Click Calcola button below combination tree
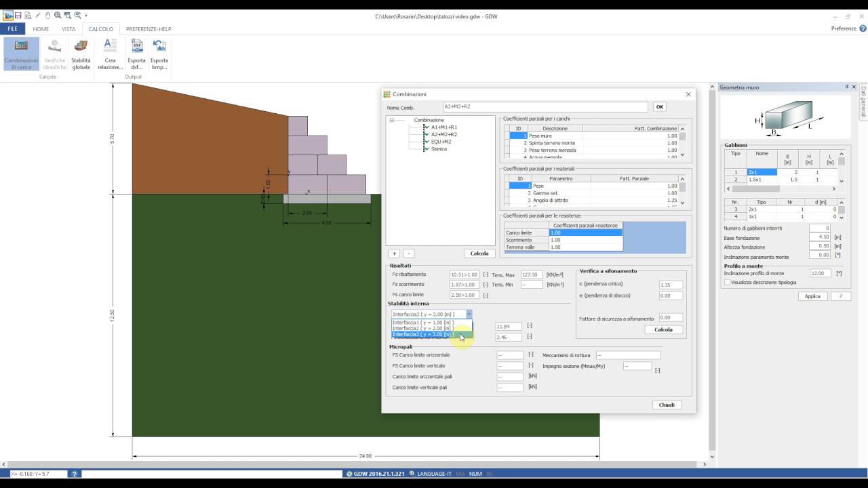868x488 pixels. coord(479,253)
